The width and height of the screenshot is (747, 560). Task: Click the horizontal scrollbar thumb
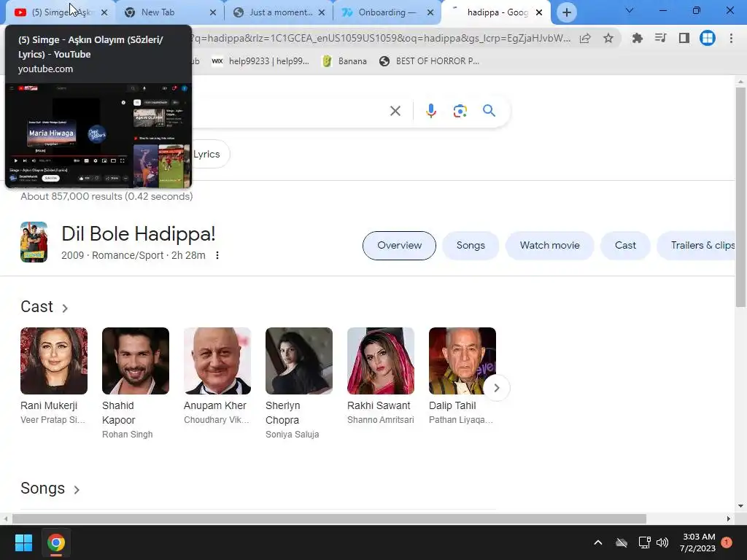pyautogui.click(x=329, y=518)
